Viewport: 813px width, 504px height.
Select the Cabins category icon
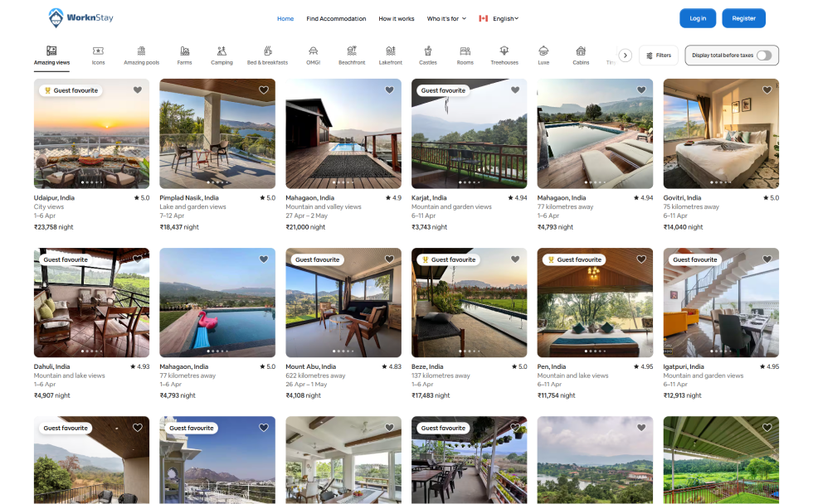click(581, 51)
